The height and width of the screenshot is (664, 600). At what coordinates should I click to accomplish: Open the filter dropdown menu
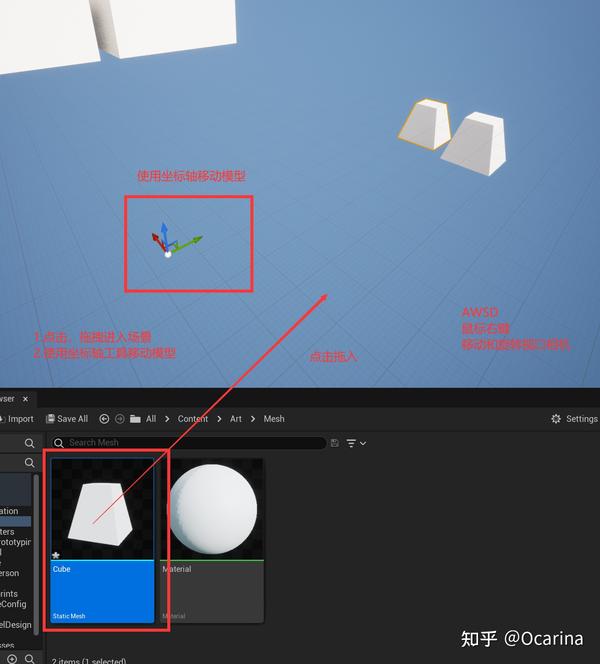[356, 443]
